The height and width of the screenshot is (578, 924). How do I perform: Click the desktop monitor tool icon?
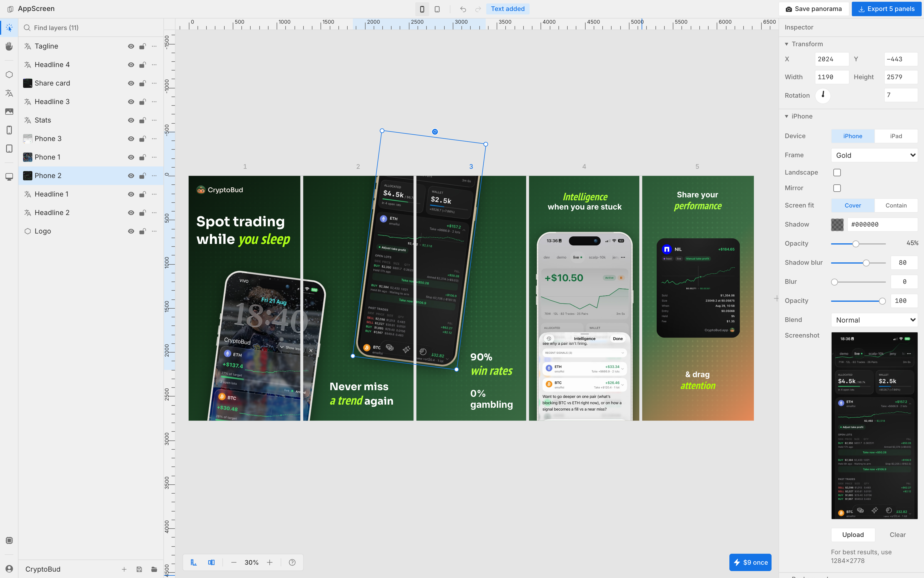click(x=9, y=177)
